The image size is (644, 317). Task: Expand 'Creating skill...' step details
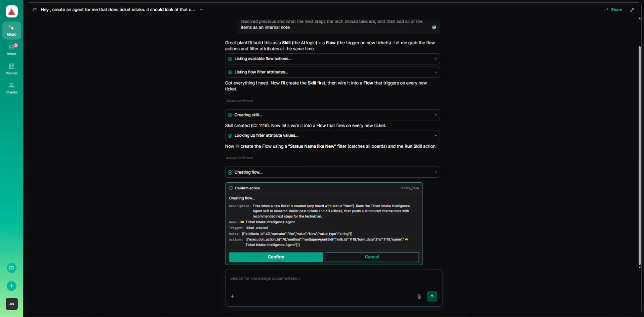tap(332, 115)
